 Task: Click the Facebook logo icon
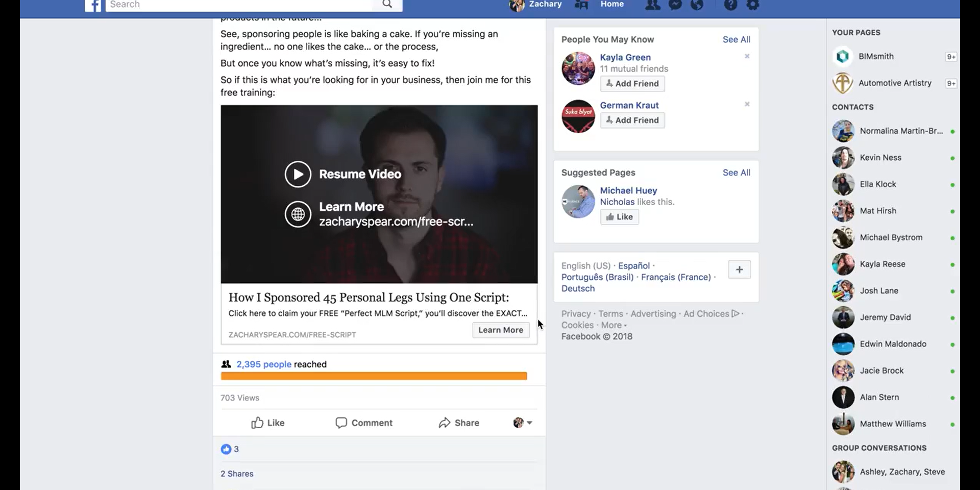point(93,5)
